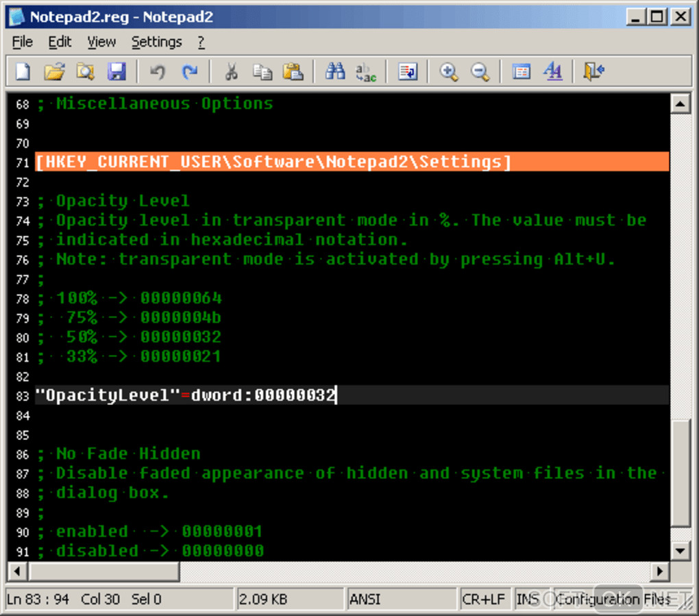Open a file using folder icon

coord(54,71)
